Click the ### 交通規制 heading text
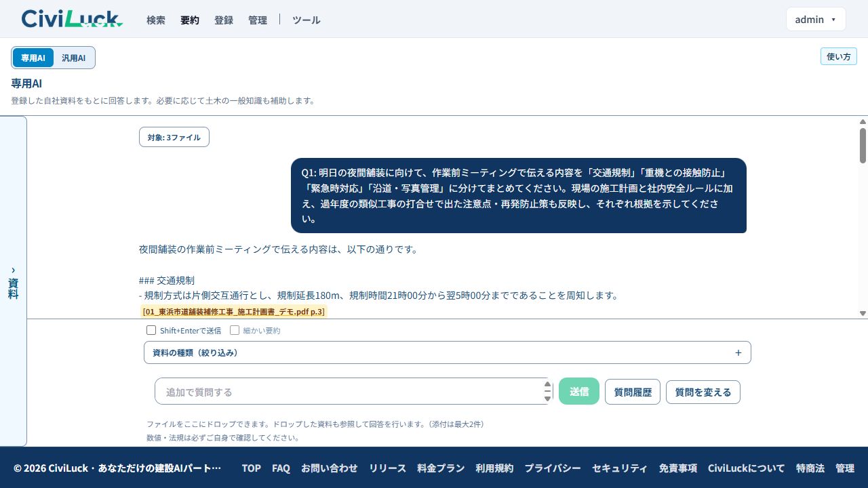The width and height of the screenshot is (868, 488). pos(167,280)
